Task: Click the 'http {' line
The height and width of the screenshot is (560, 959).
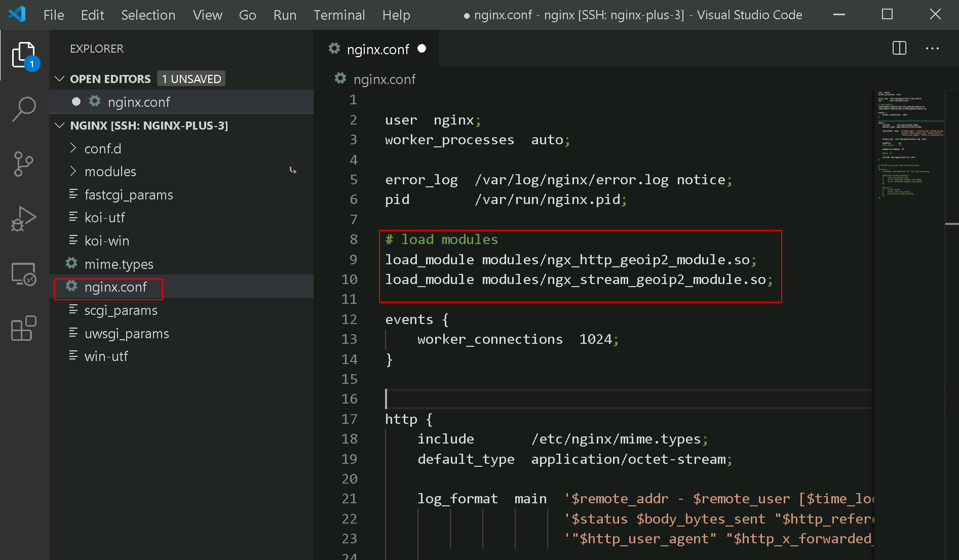Action: [408, 419]
